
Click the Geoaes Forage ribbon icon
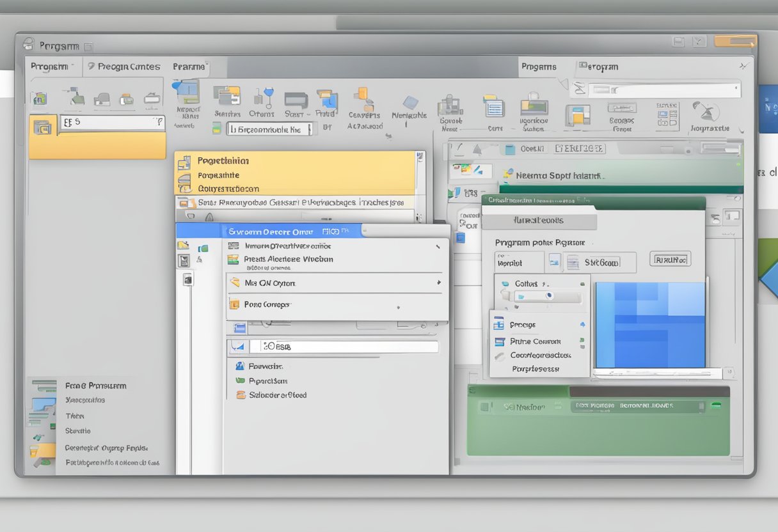point(621,108)
